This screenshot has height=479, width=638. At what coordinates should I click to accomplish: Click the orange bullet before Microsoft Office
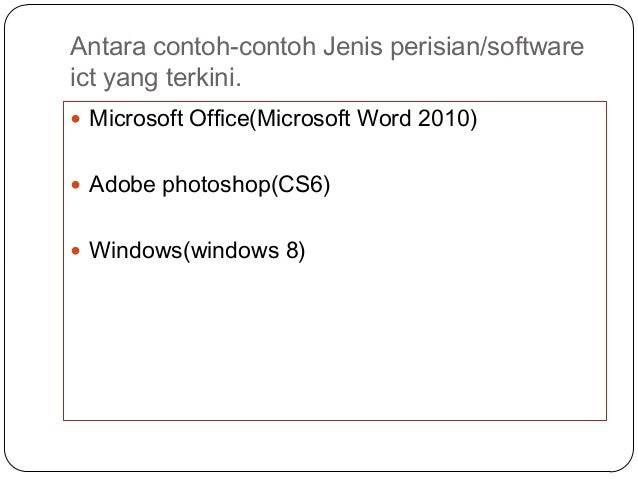pyautogui.click(x=78, y=120)
